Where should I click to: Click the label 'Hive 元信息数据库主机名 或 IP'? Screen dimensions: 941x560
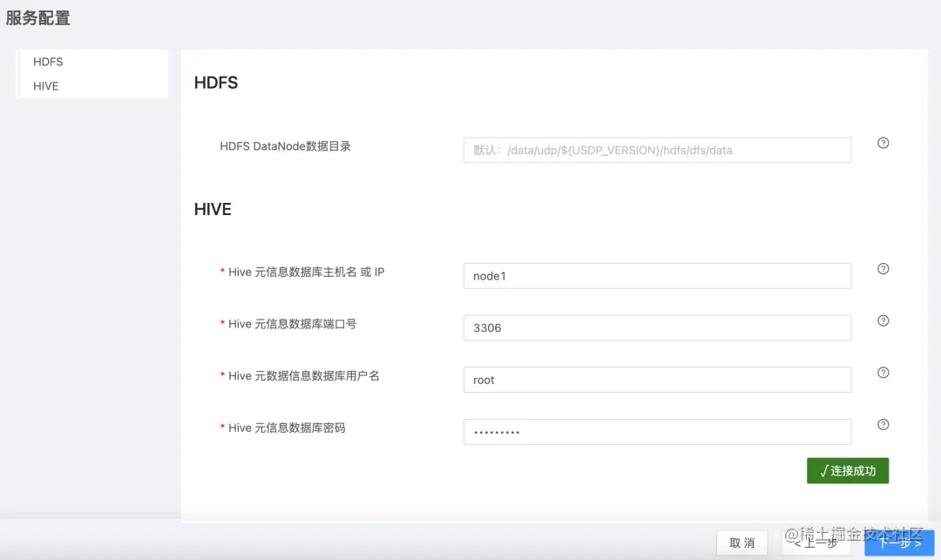tap(306, 273)
